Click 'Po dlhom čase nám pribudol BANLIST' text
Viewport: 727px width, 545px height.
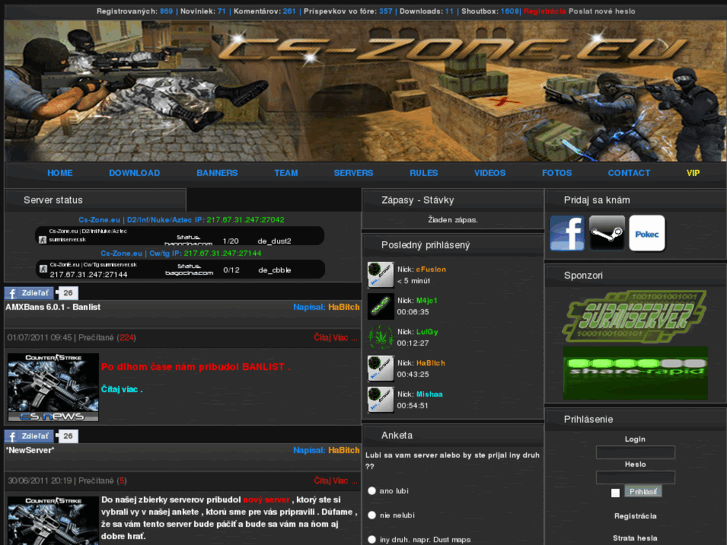pyautogui.click(x=196, y=367)
